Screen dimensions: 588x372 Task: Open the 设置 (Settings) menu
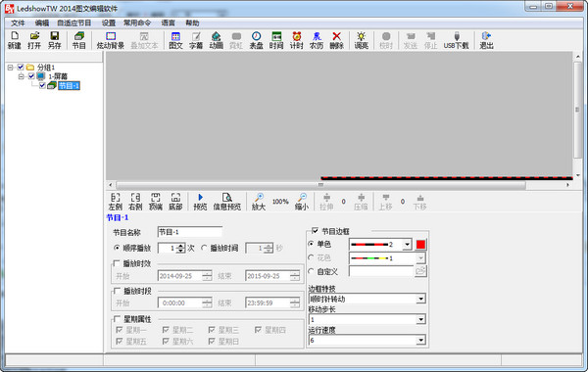click(x=109, y=23)
